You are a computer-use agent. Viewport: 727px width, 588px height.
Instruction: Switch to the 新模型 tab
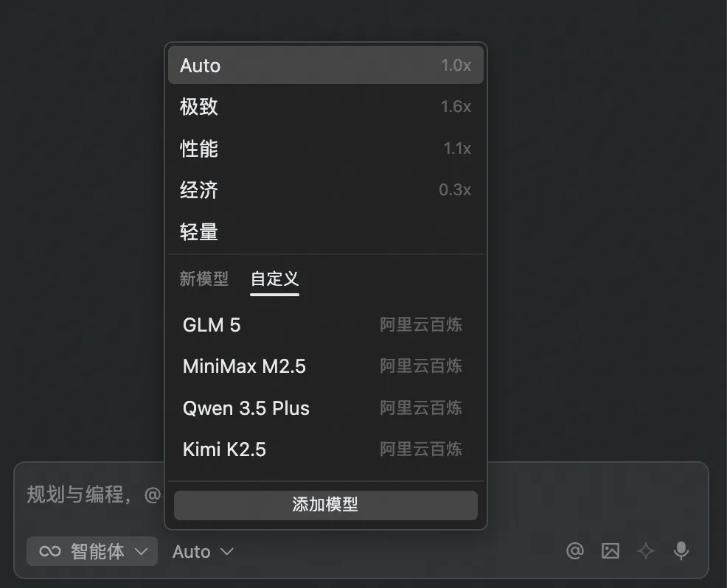click(x=204, y=279)
